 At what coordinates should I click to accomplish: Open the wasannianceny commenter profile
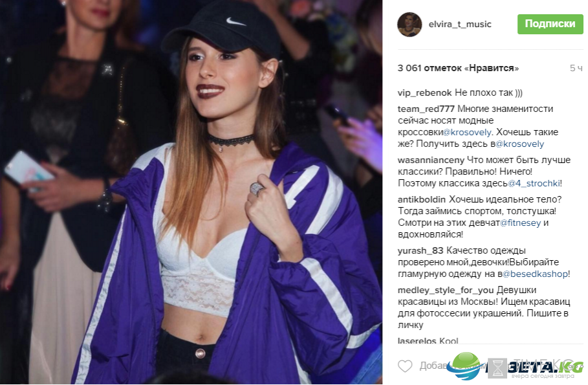tap(431, 160)
